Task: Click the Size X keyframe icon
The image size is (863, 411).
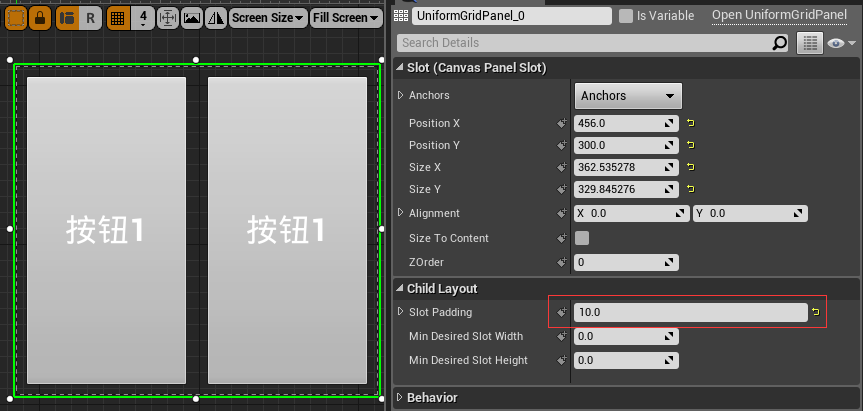Action: pos(561,167)
